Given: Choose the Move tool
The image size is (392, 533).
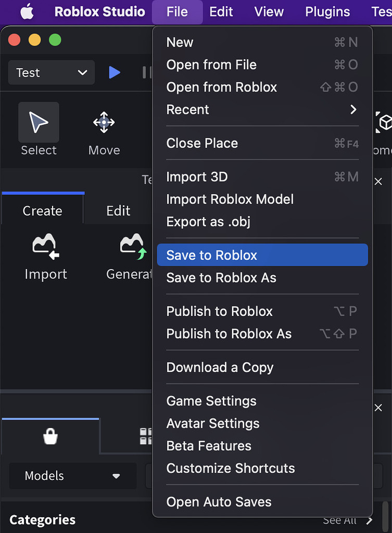Looking at the screenshot, I should tap(104, 123).
